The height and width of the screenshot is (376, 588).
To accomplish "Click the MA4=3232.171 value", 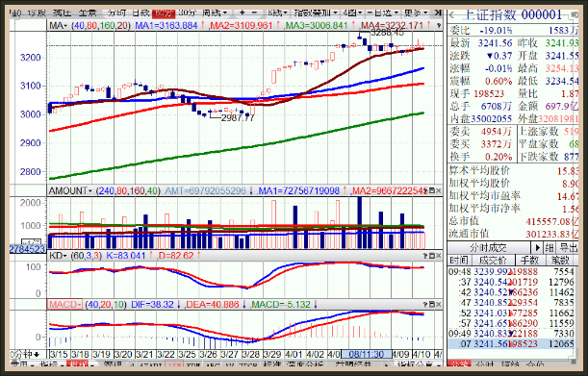I will point(392,26).
